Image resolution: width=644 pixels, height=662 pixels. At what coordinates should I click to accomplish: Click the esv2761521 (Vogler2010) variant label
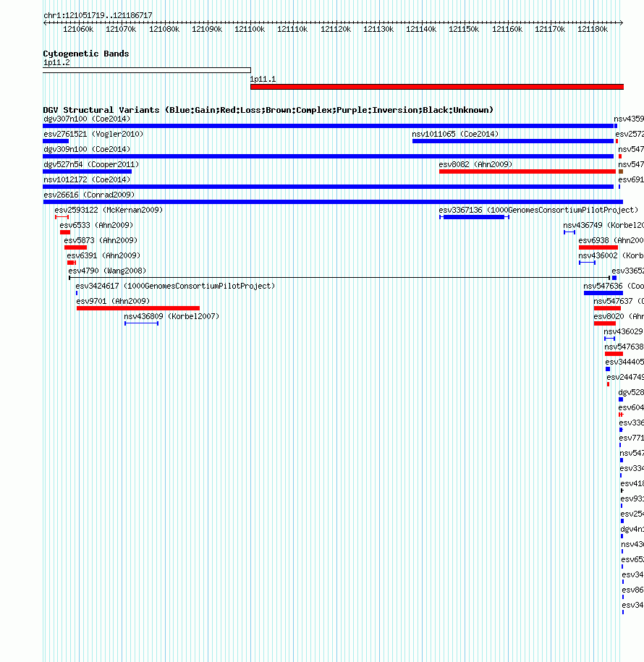pos(93,135)
